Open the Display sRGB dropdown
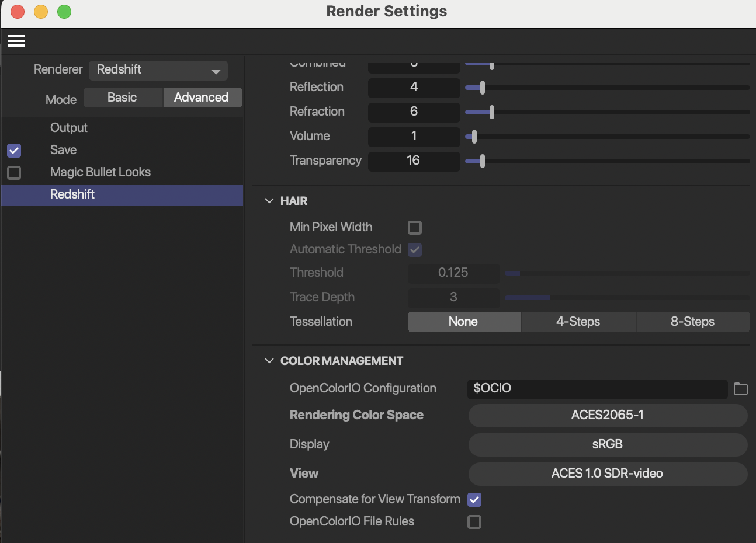Viewport: 756px width, 543px height. tap(608, 445)
